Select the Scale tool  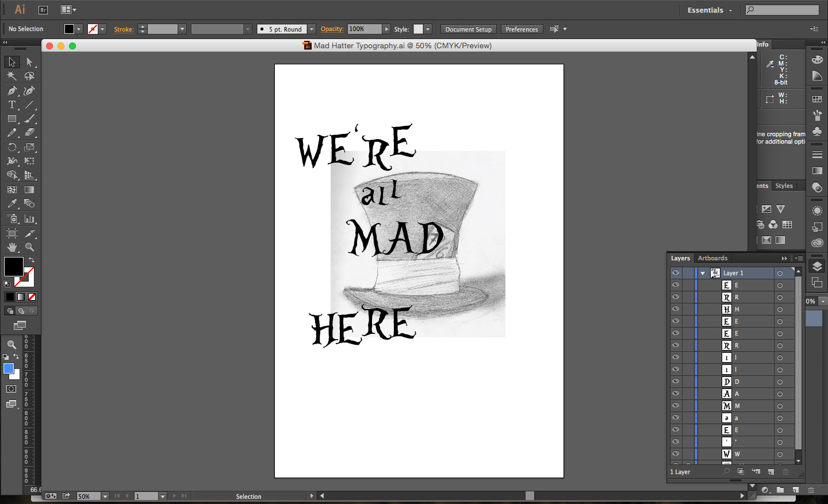point(29,147)
